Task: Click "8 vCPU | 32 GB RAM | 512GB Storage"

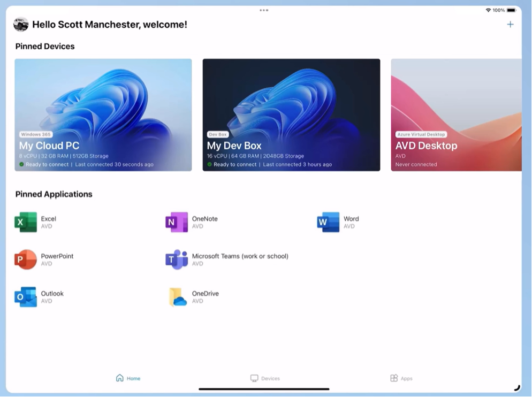Action: coord(64,156)
